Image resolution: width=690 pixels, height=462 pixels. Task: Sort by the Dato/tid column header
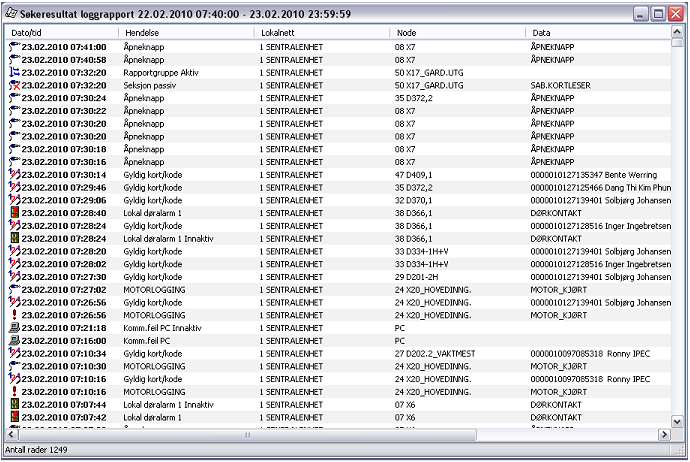60,33
